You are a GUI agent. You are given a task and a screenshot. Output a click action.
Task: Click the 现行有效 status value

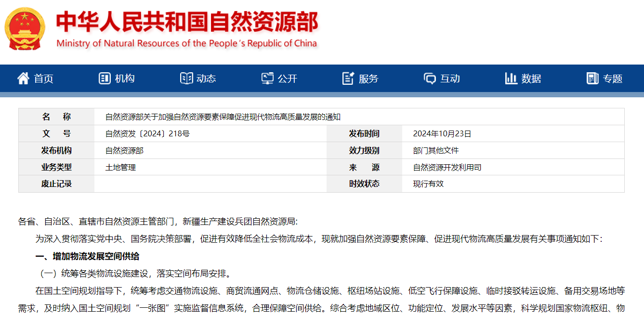[x=428, y=184]
